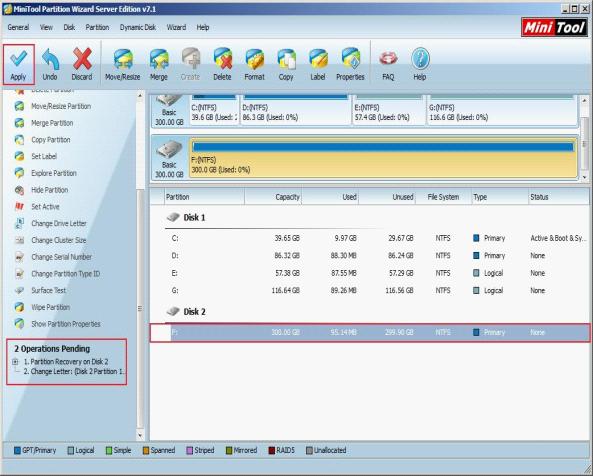Select the F: partition row in Disk 2
The height and width of the screenshot is (476, 593).
[370, 333]
